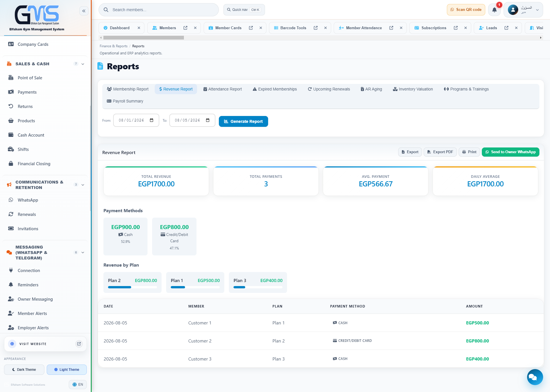Click the Plan 2 revenue progress bar

coord(132,287)
